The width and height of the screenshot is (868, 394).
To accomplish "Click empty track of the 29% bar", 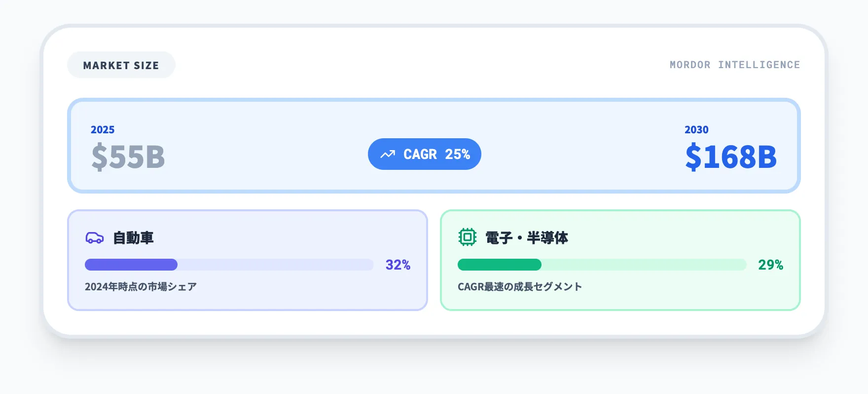I will click(644, 265).
